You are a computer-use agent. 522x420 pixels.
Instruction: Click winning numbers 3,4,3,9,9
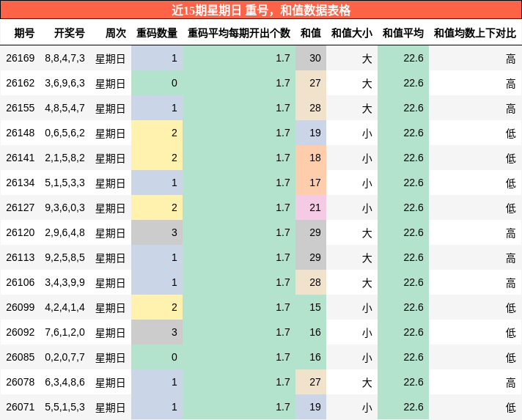(x=65, y=283)
